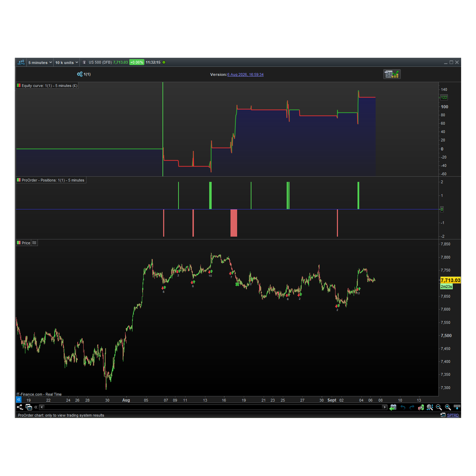This screenshot has height=476, width=476.
Task: Click the instrument info icon beside US 500
Action: click(x=84, y=62)
